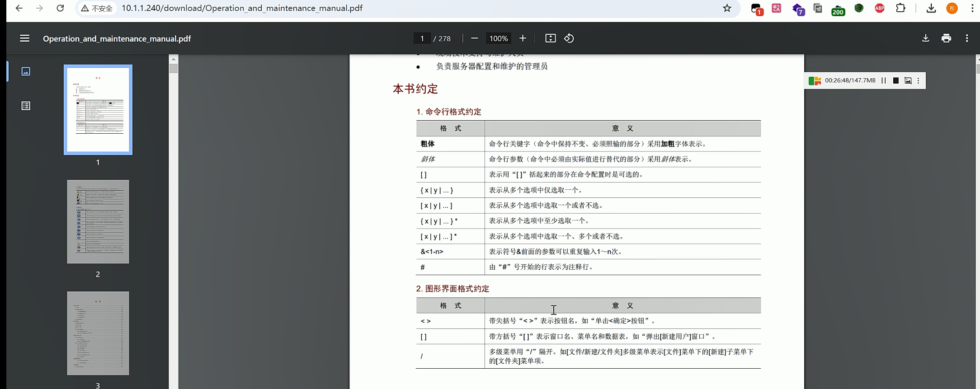980x389 pixels.
Task: Fit the PDF to page
Action: (x=550, y=38)
